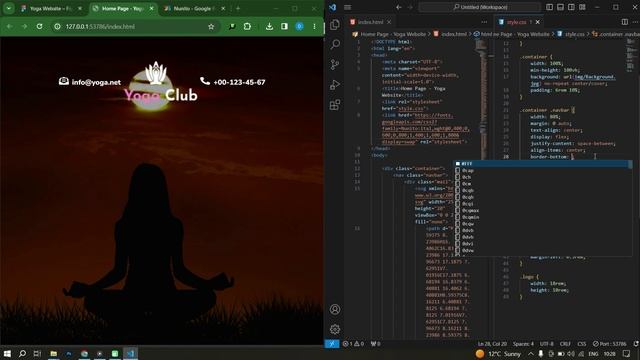The image size is (640, 360).
Task: Open a new Chrome tab
Action: pyautogui.click(x=238, y=8)
